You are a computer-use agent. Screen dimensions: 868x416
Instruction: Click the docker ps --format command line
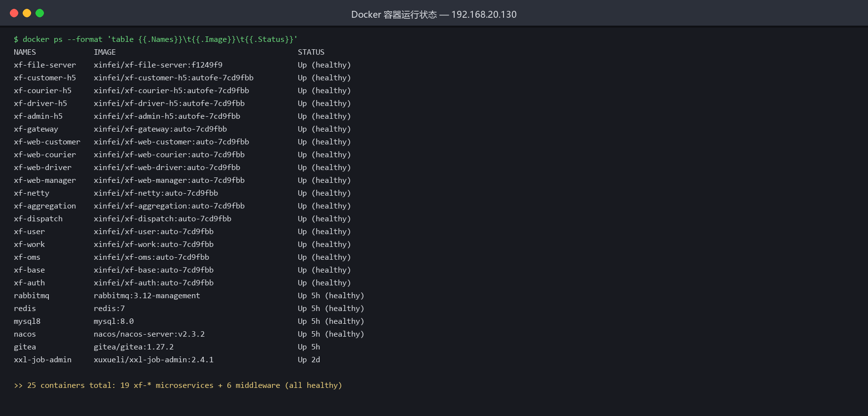click(156, 39)
